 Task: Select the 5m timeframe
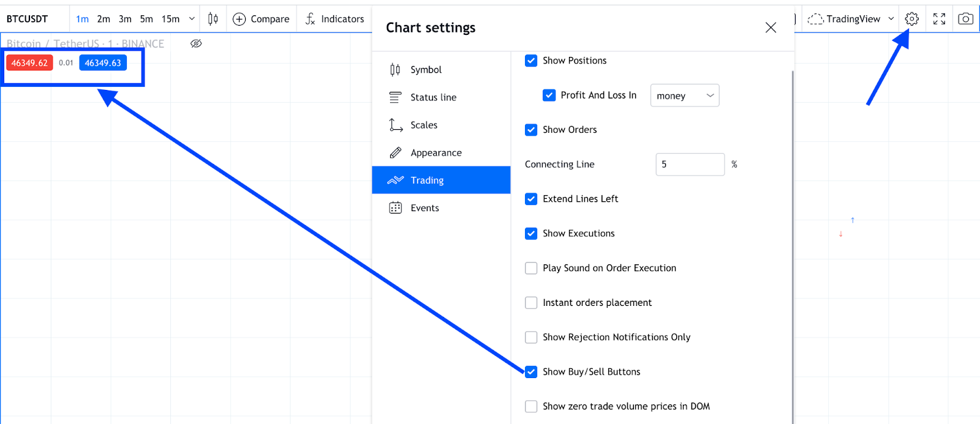click(146, 19)
